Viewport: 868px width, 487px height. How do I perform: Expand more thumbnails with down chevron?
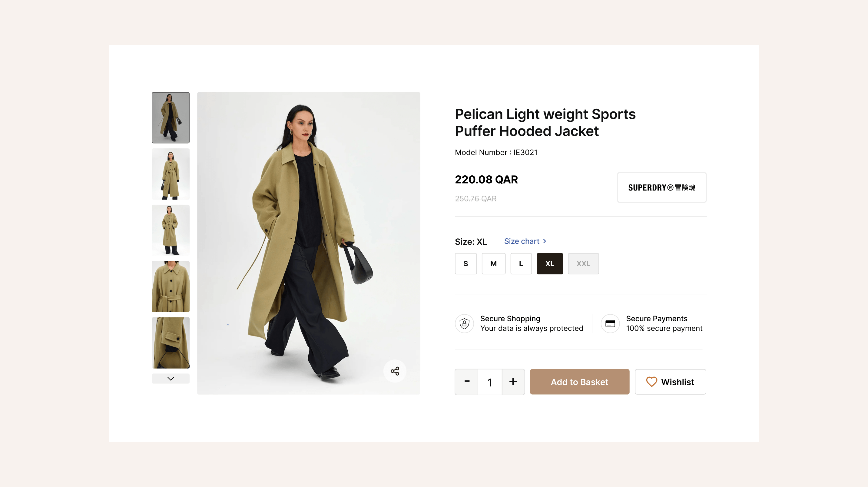(x=171, y=379)
